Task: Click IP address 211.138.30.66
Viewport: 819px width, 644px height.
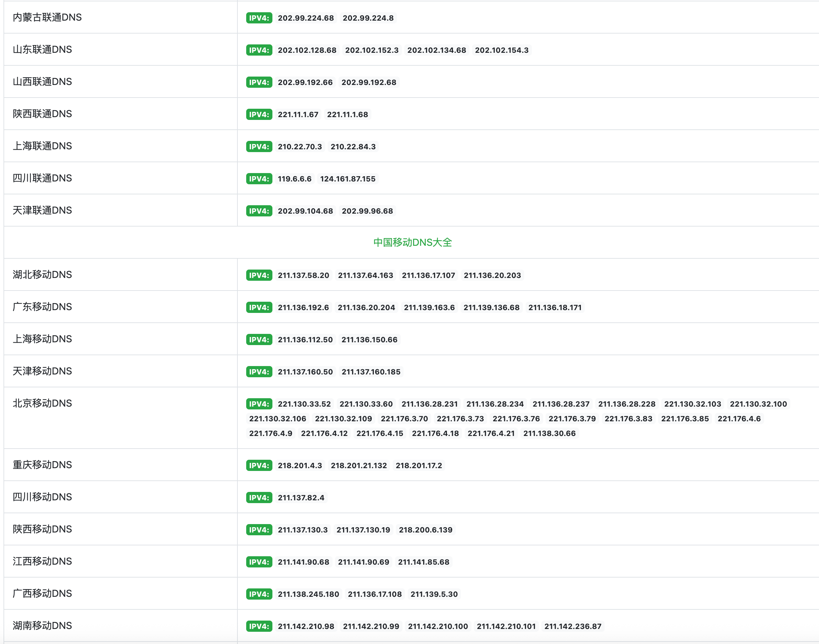Action: pyautogui.click(x=549, y=433)
